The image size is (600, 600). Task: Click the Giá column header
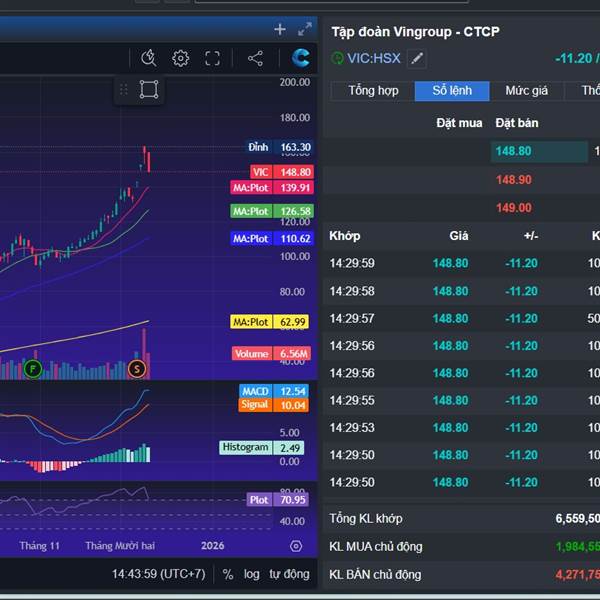[x=459, y=236]
